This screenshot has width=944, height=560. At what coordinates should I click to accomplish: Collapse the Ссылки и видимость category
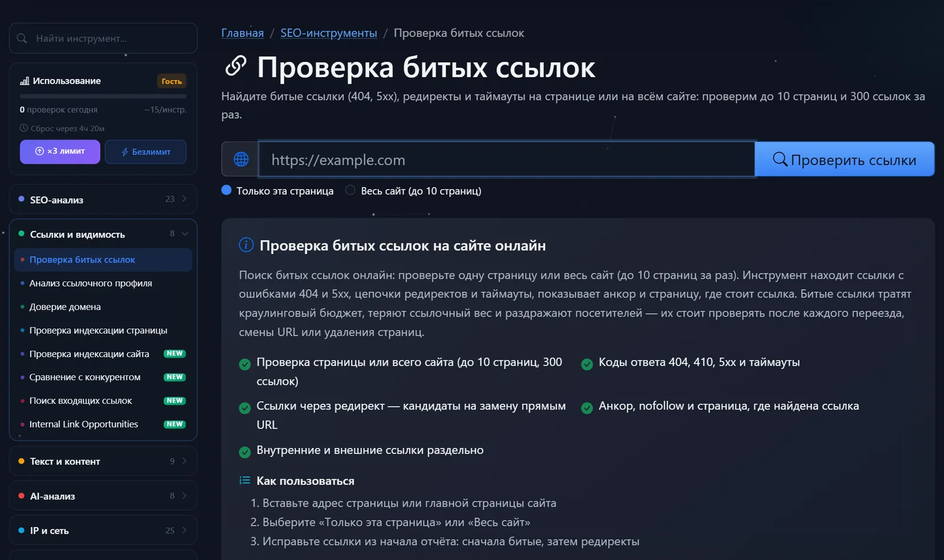[x=103, y=234]
